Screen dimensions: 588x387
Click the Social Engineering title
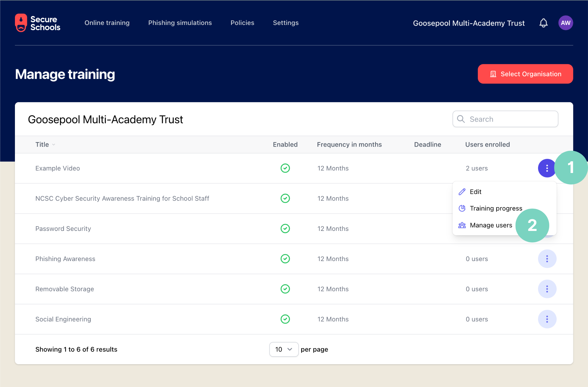tap(63, 319)
